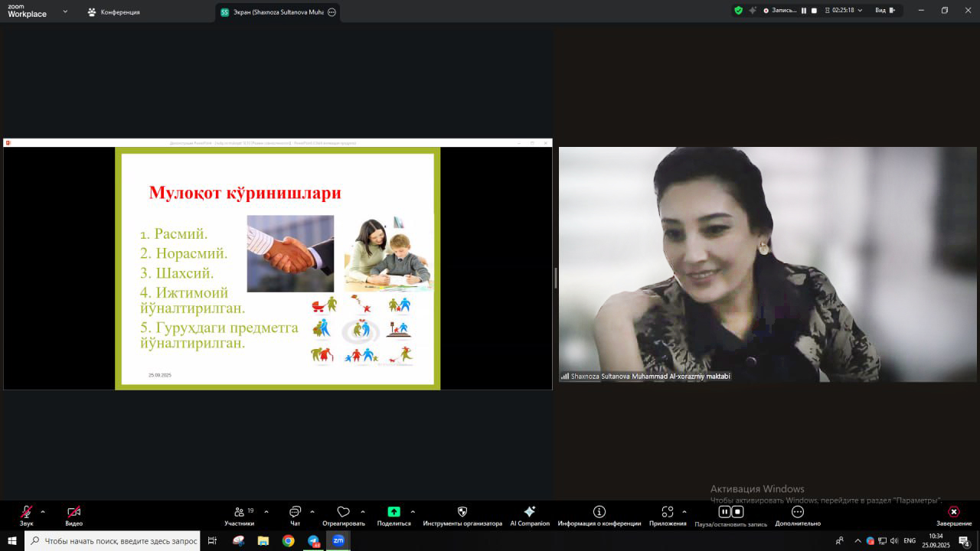
Task: Open the Приложения apps icon
Action: point(667,513)
